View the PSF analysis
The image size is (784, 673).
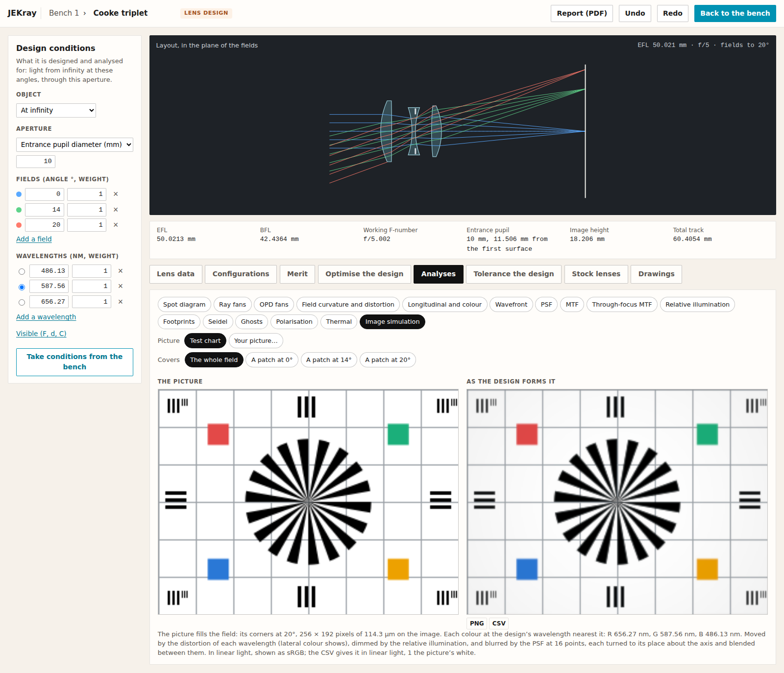pos(546,305)
